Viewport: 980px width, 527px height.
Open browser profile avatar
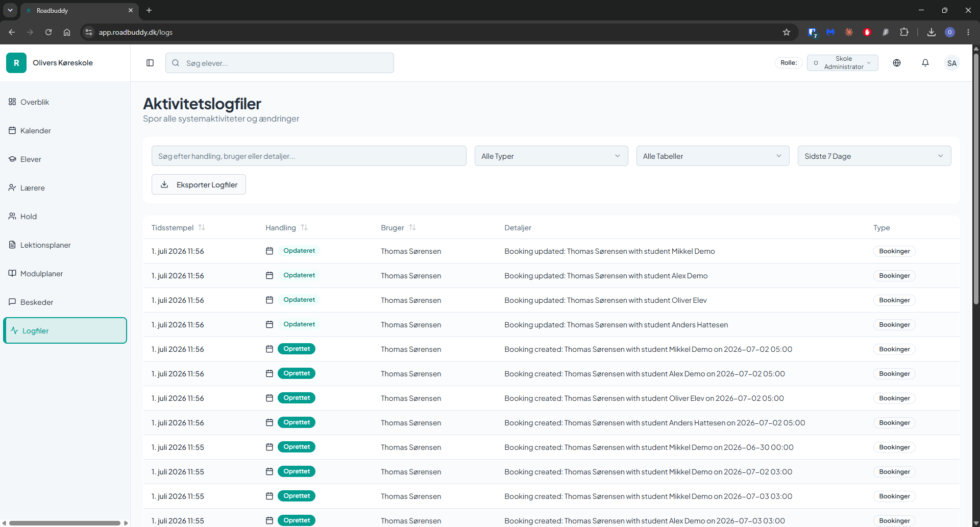[x=950, y=32]
